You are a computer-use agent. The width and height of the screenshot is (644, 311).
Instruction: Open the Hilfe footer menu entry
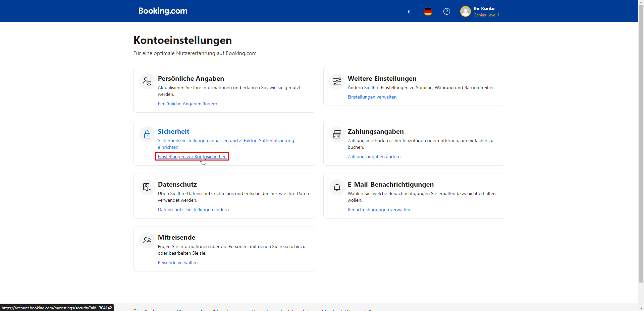pyautogui.click(x=369, y=310)
